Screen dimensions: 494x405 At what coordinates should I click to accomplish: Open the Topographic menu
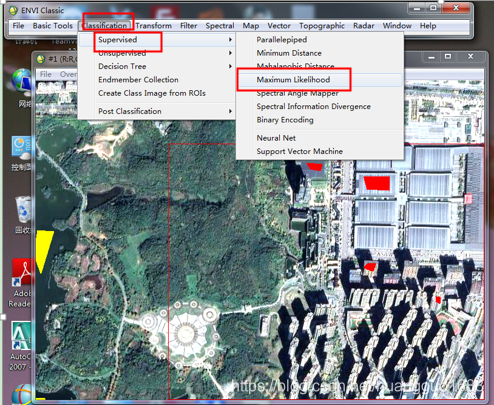pos(322,26)
